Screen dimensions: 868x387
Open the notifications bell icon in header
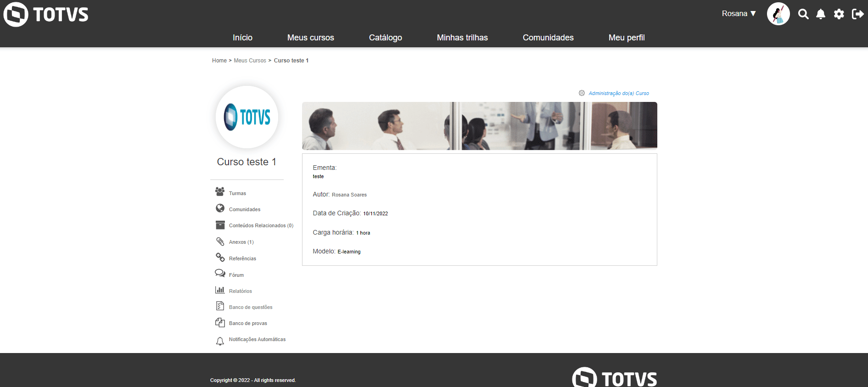[x=821, y=14]
